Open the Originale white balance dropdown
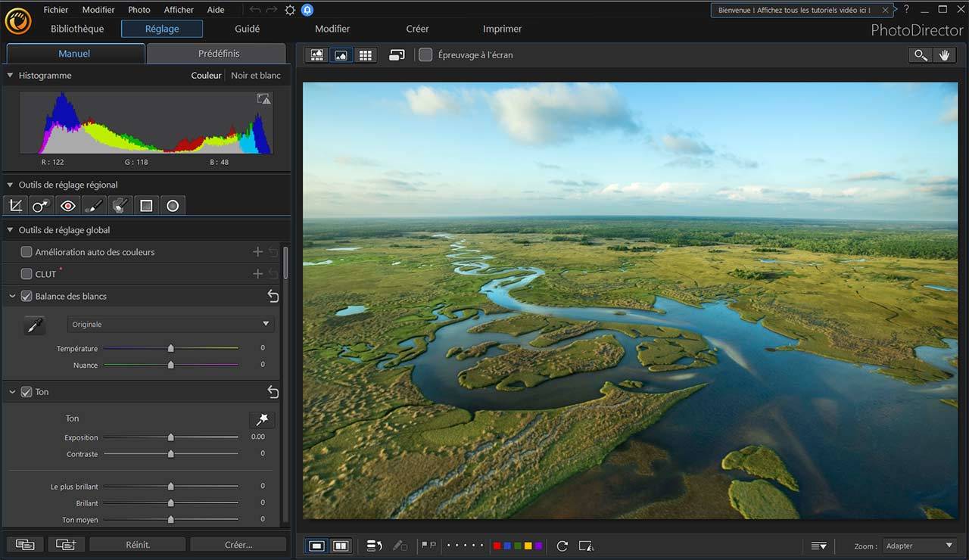 [170, 324]
